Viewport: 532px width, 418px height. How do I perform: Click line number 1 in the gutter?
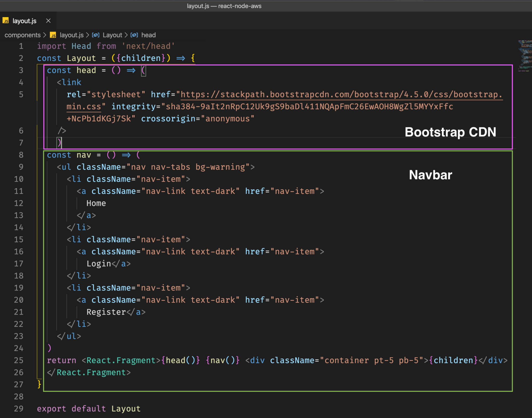21,46
